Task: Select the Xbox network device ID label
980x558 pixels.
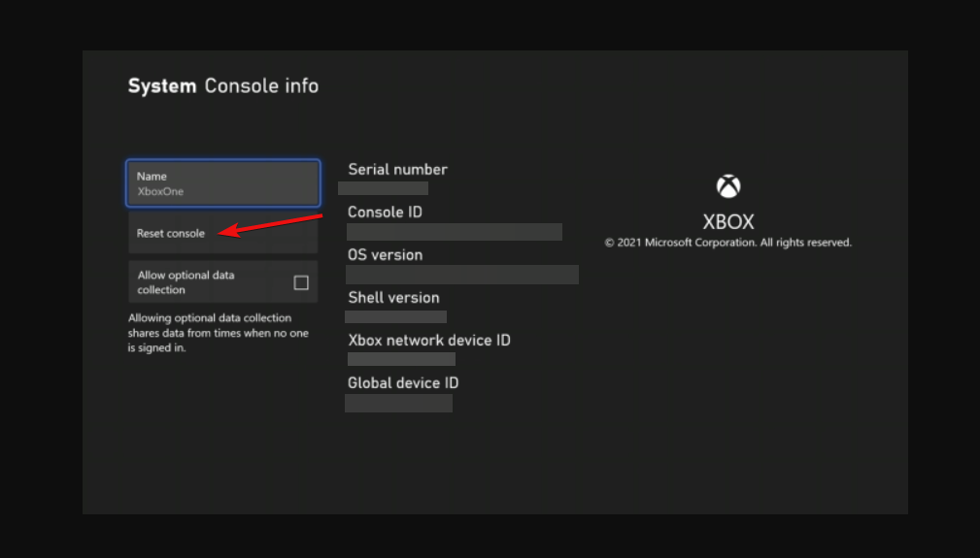Action: [429, 341]
